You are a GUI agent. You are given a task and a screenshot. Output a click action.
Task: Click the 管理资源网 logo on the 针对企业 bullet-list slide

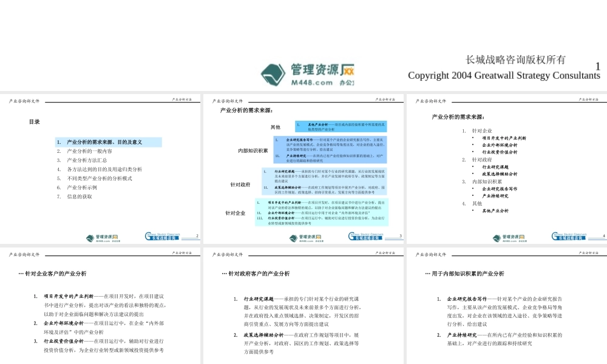(509, 238)
